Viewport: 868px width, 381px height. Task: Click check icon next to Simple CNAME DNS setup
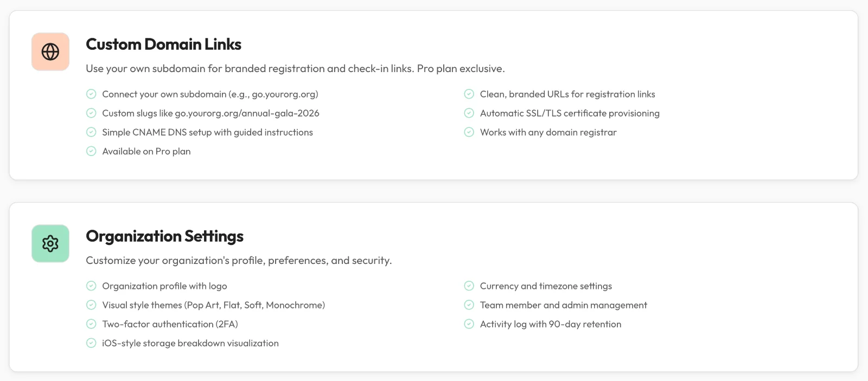coord(91,132)
